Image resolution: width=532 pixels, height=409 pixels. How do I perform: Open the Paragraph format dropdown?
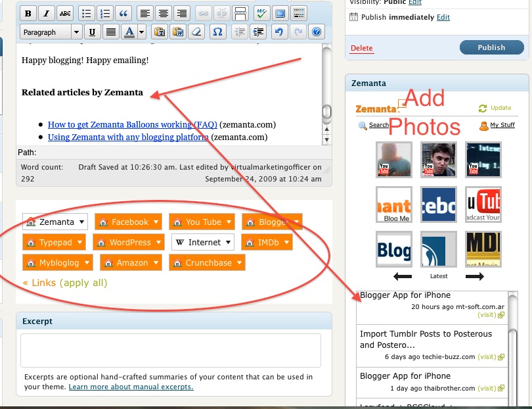point(51,32)
